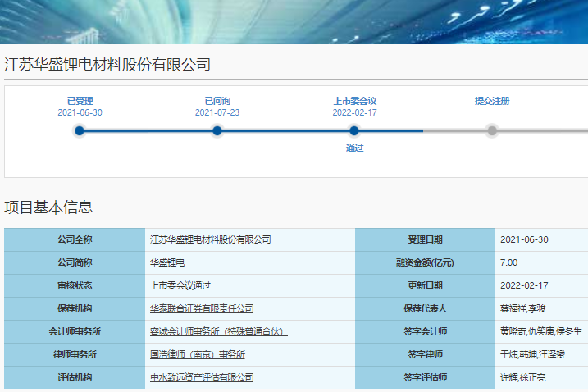588x392 pixels.
Task: Click the 已问询 stage label
Action: [x=217, y=101]
